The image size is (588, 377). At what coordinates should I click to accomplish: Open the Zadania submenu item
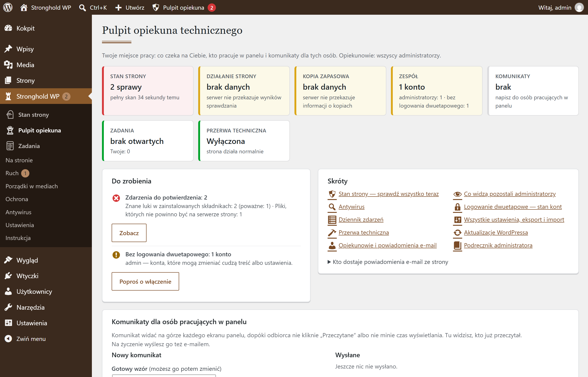click(46, 146)
